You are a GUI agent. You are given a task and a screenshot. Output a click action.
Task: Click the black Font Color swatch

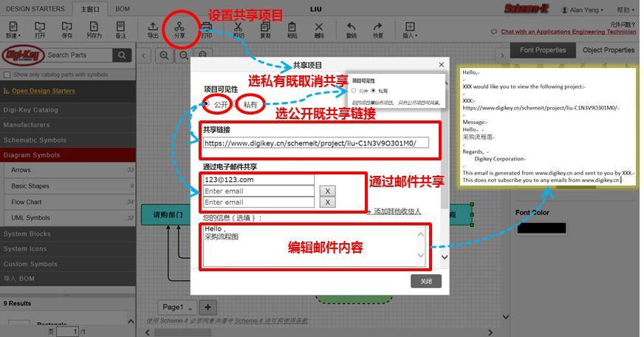541,228
